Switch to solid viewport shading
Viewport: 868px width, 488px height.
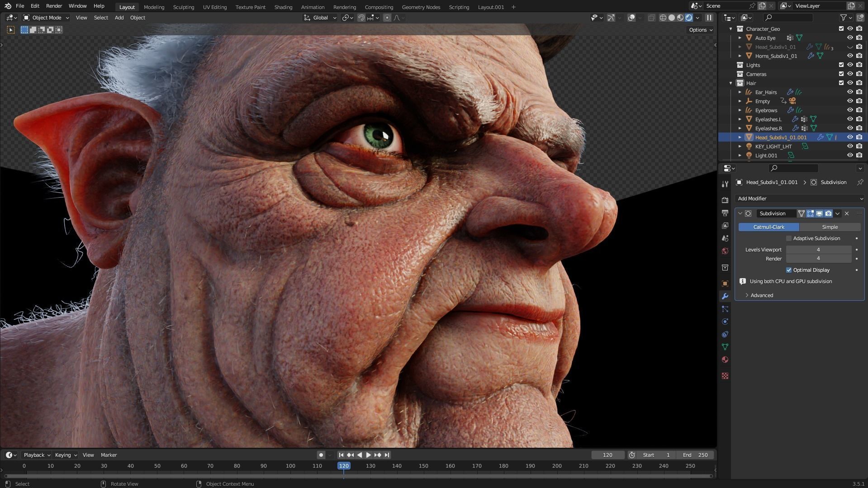[672, 18]
